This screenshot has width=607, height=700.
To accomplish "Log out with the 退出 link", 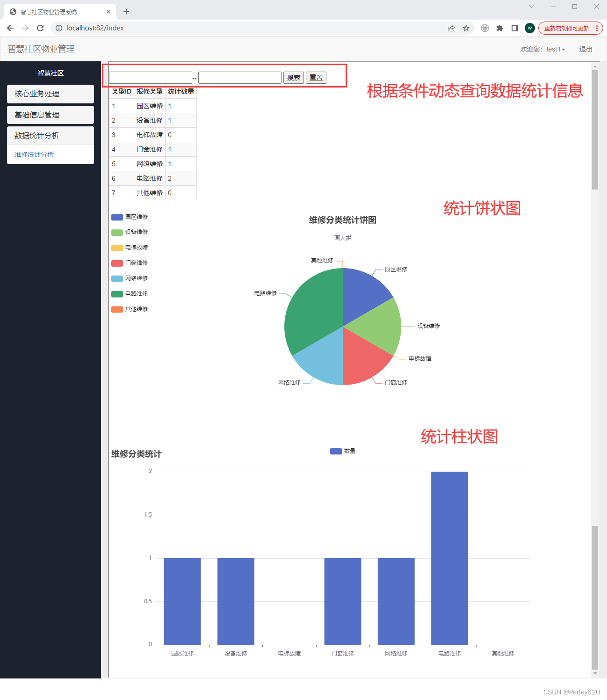I will click(x=585, y=49).
